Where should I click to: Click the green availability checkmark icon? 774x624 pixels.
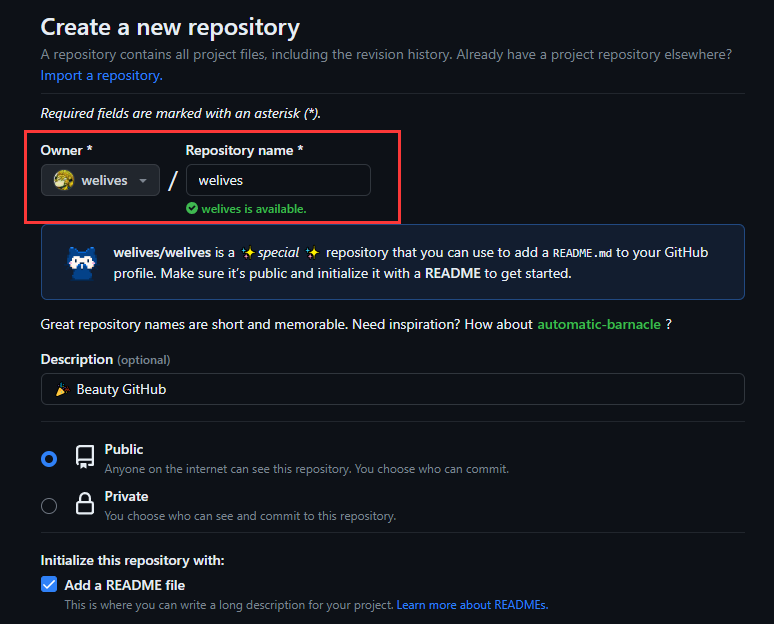(x=192, y=209)
